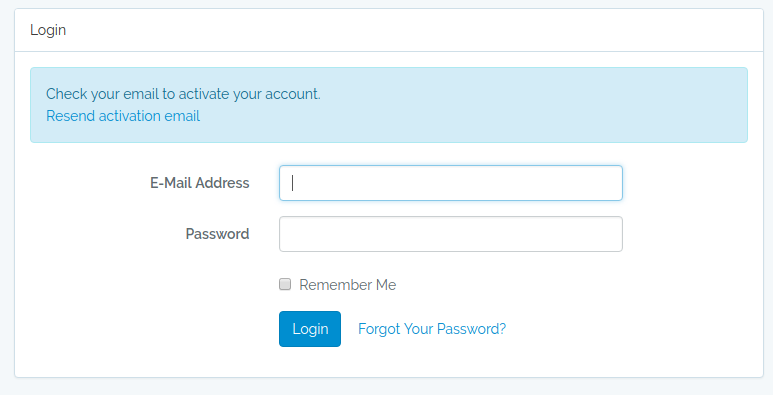
Task: Select the Password text box
Action: click(x=451, y=234)
